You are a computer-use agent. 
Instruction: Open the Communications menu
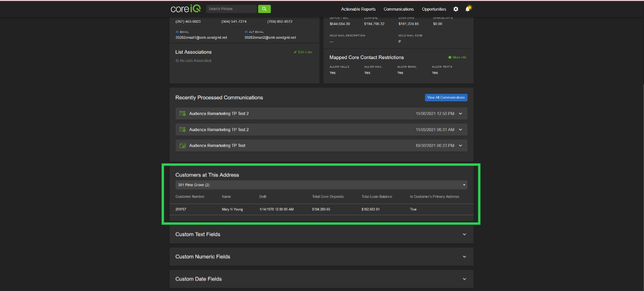pos(399,9)
